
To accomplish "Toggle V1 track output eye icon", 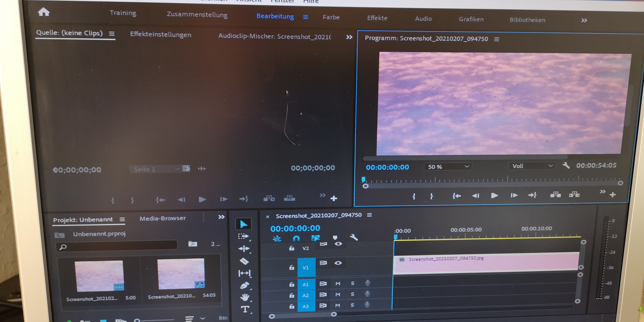I will coord(338,263).
